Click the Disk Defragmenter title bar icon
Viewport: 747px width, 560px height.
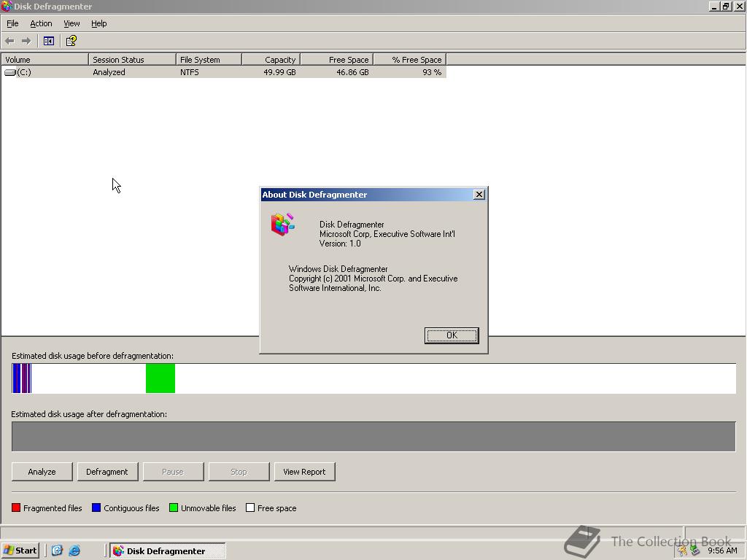click(6, 6)
